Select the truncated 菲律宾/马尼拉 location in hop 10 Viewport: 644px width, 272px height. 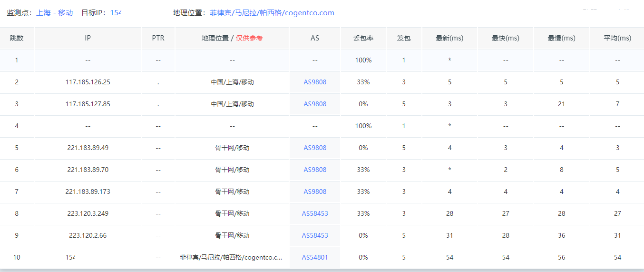click(232, 257)
